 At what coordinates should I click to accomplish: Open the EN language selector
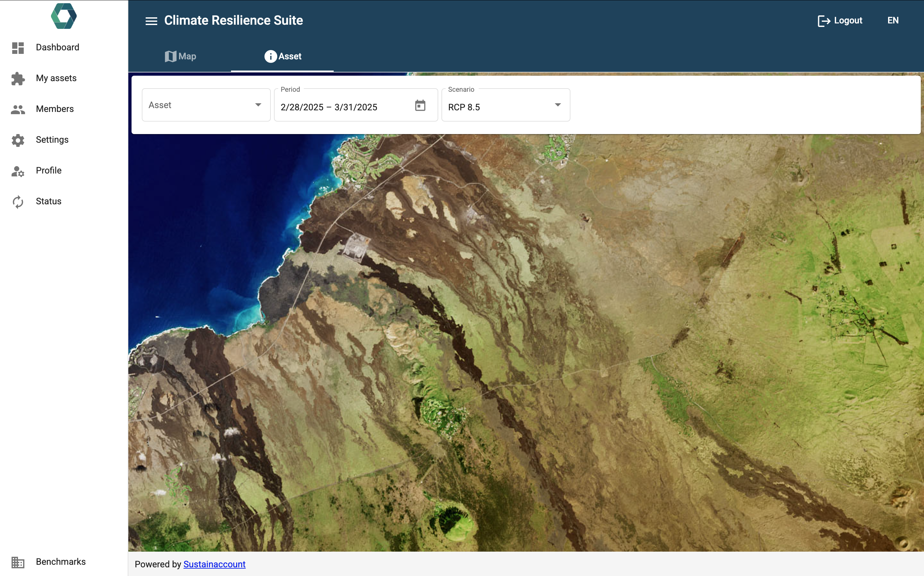click(x=893, y=21)
